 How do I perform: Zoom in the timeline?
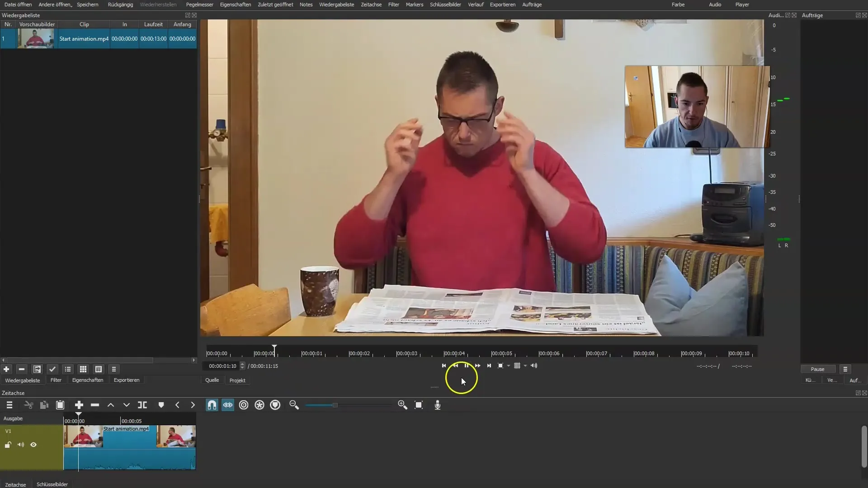(x=403, y=405)
